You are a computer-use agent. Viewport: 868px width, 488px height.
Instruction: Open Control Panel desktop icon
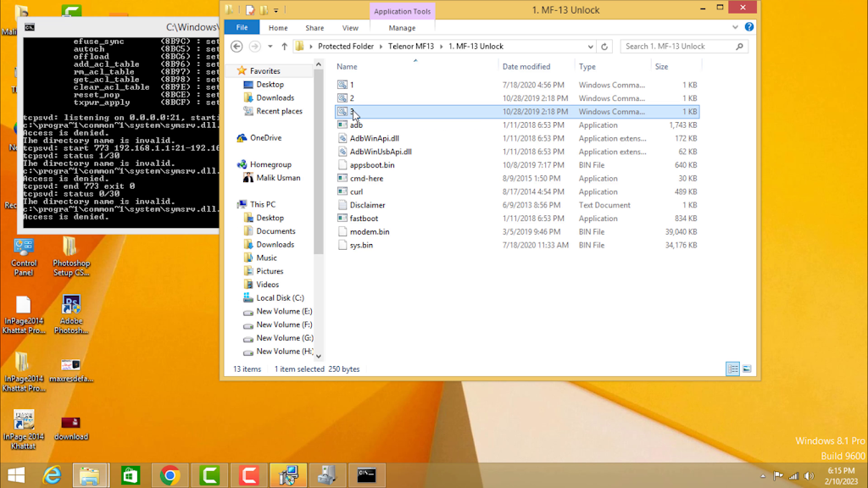point(24,258)
